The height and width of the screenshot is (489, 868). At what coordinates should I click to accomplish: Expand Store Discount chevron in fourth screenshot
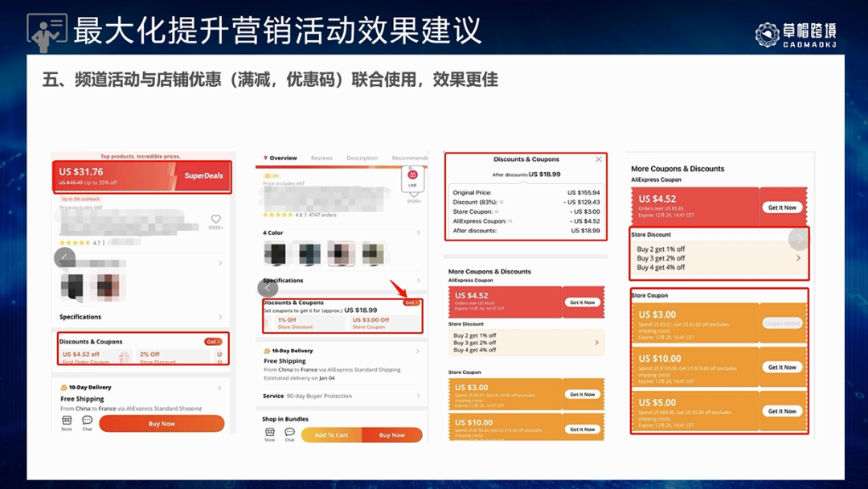(798, 257)
